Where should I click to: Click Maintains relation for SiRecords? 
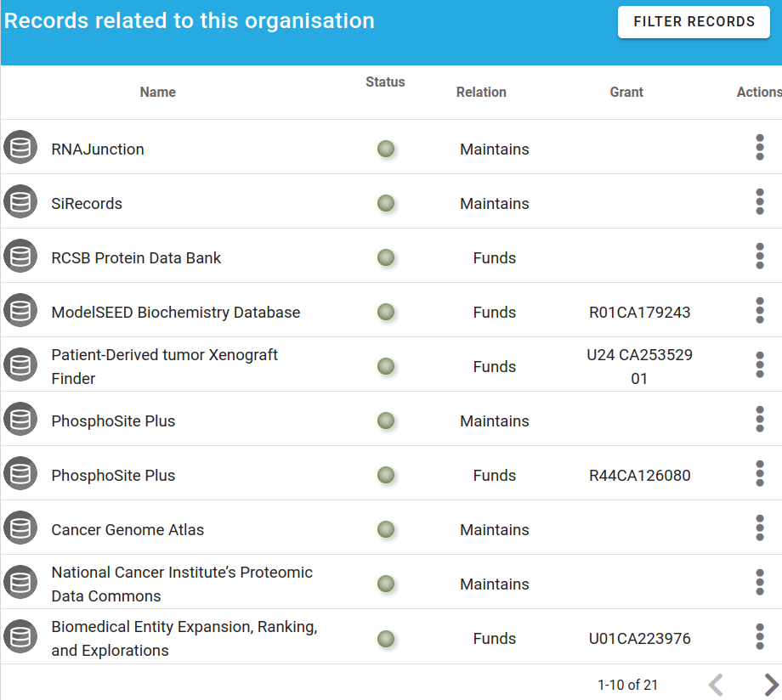pos(494,203)
